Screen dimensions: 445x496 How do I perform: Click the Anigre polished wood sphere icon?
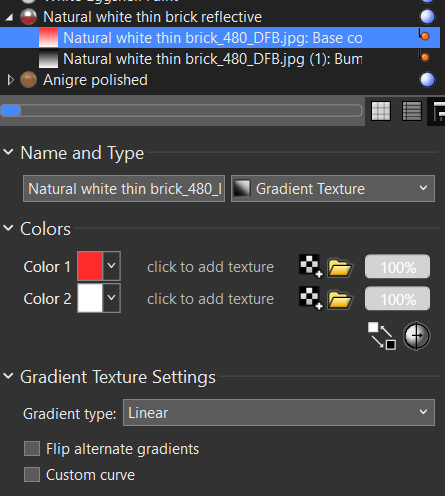point(28,80)
